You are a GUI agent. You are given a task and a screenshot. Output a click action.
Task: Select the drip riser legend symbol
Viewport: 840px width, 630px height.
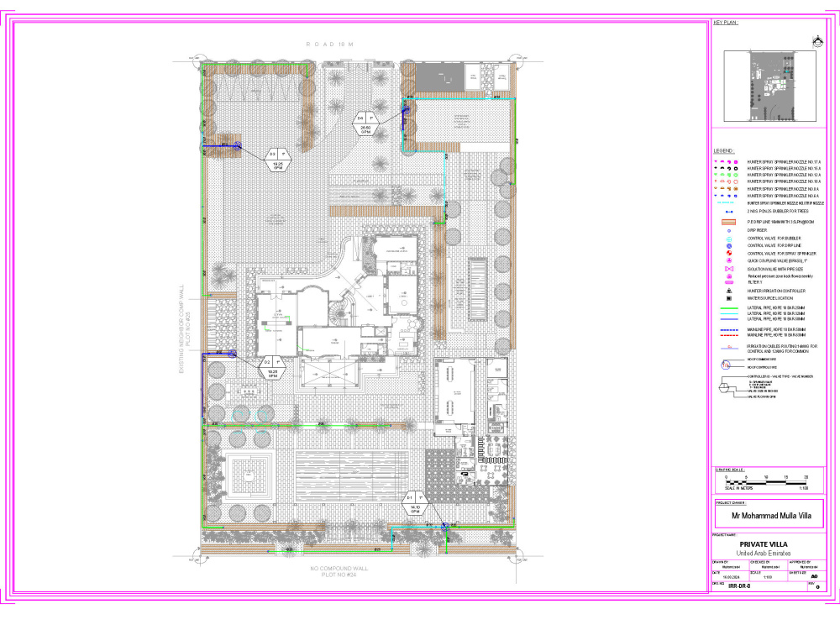coord(728,231)
